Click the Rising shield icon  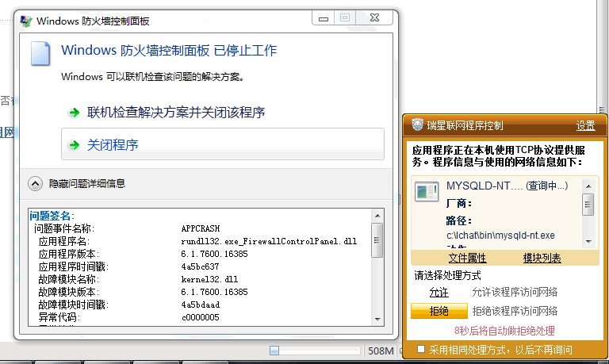418,125
